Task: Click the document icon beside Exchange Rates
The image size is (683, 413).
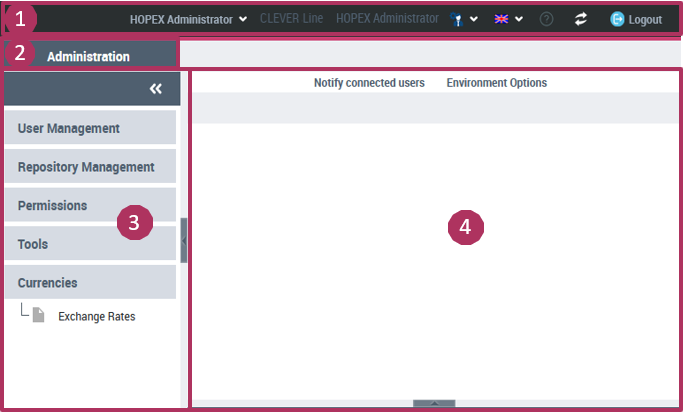Action: tap(39, 315)
